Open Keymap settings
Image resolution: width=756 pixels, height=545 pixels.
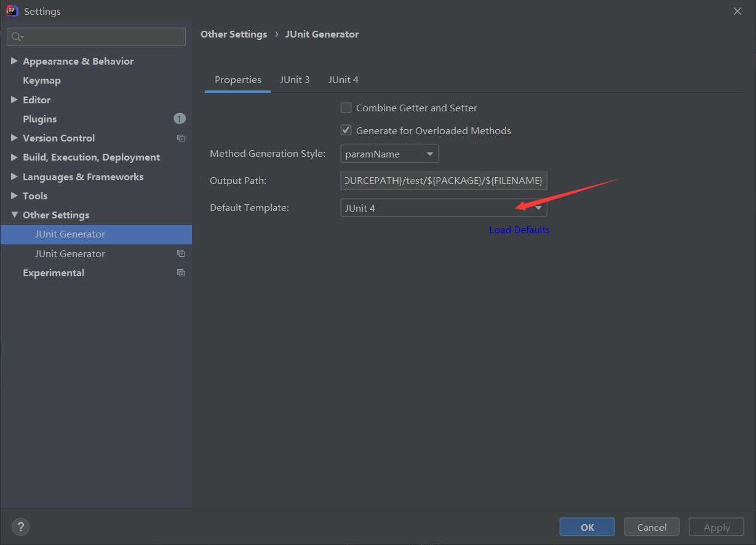[x=42, y=81]
